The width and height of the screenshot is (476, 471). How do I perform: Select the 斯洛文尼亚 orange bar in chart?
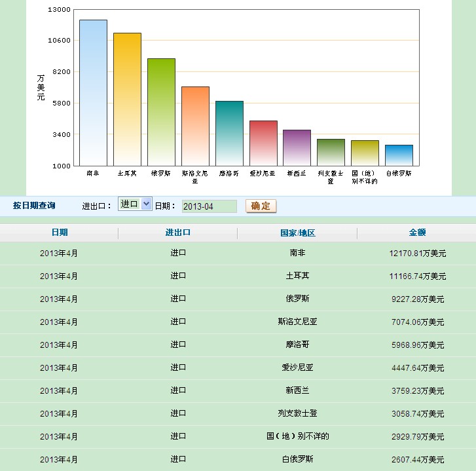pos(195,126)
